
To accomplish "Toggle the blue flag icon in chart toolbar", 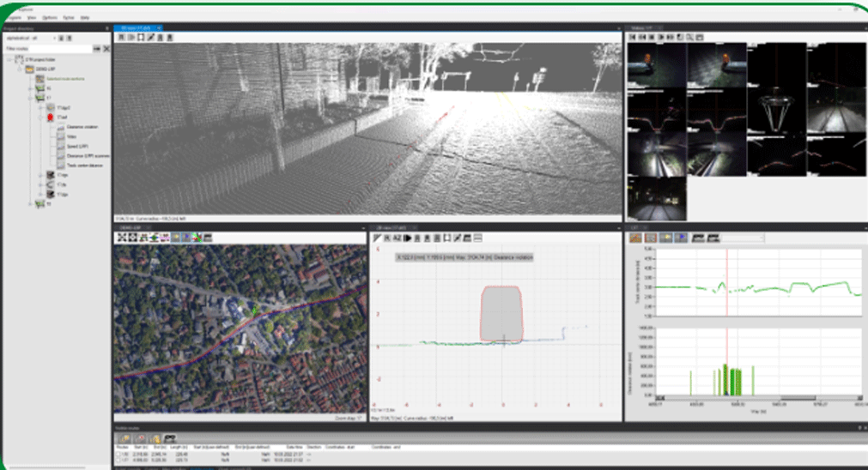I will click(x=682, y=238).
